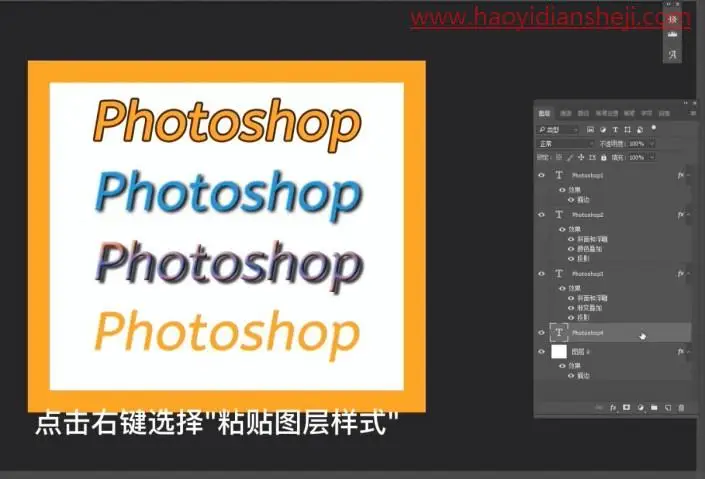Create a new layer group folder
The width and height of the screenshot is (705, 479).
(654, 407)
